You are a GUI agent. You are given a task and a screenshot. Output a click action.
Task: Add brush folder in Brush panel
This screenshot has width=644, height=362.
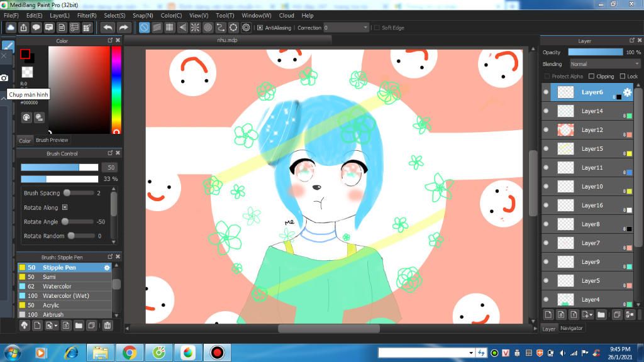79,326
